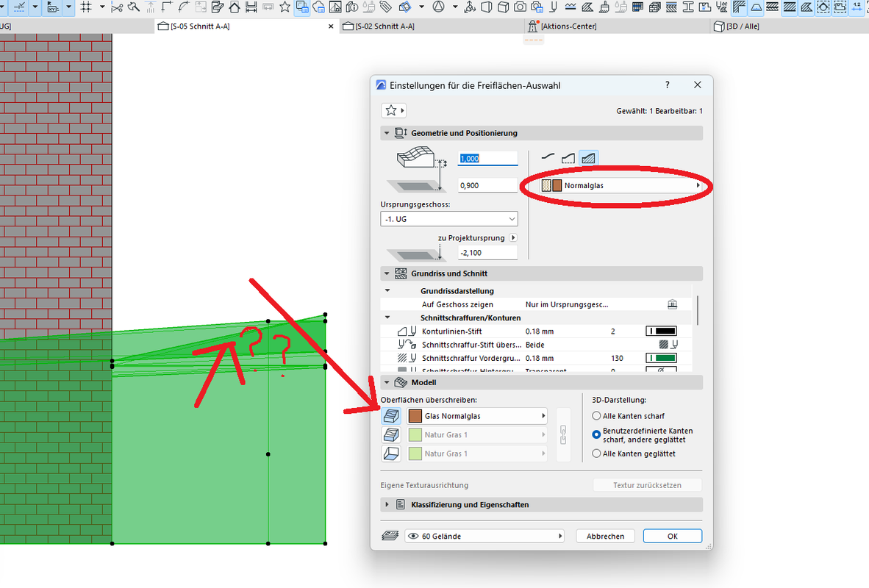Collapse Geometrie und Positionierung panel
869x588 pixels.
pos(387,133)
